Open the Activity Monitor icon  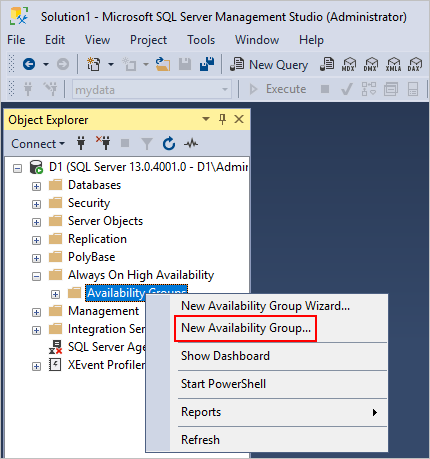[x=191, y=143]
